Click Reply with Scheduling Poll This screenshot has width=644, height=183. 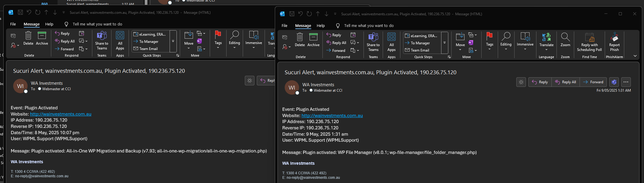pyautogui.click(x=589, y=42)
